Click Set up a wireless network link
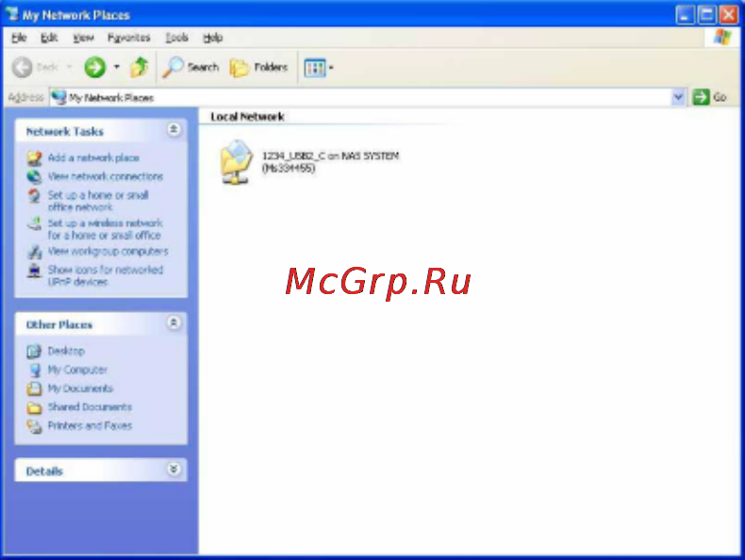This screenshot has width=745, height=560. [x=105, y=229]
